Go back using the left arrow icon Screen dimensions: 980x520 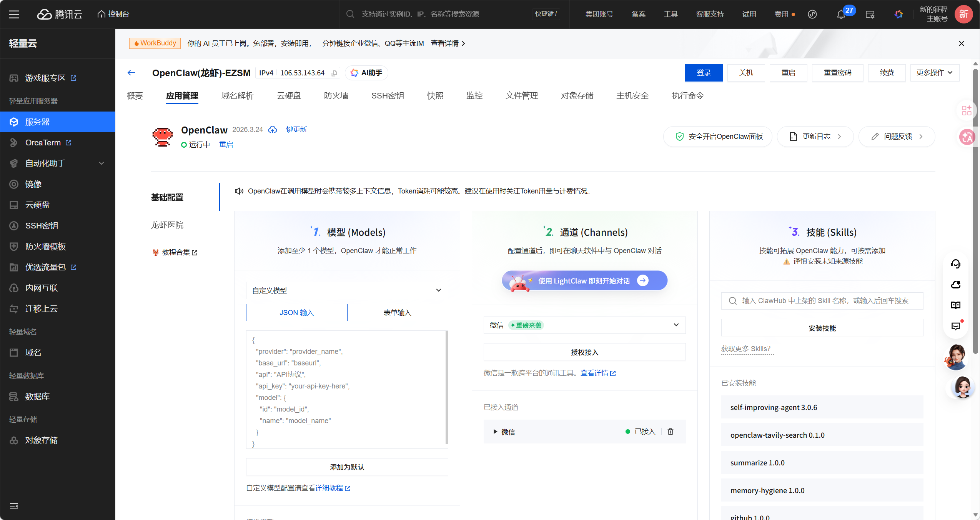click(x=131, y=73)
